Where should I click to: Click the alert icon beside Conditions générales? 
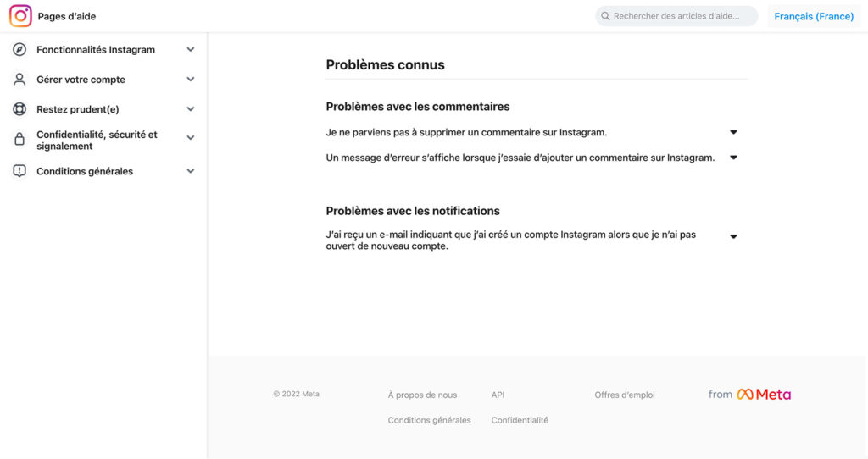tap(19, 171)
